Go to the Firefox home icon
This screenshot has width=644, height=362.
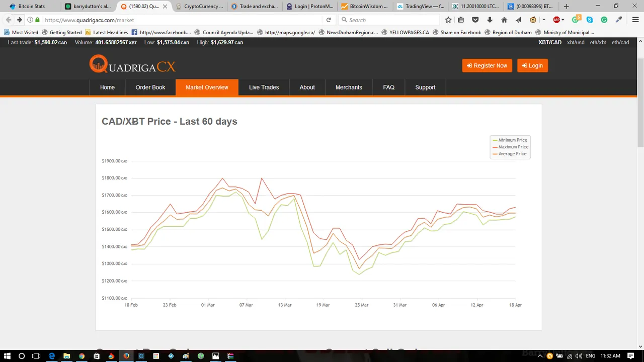[504, 20]
